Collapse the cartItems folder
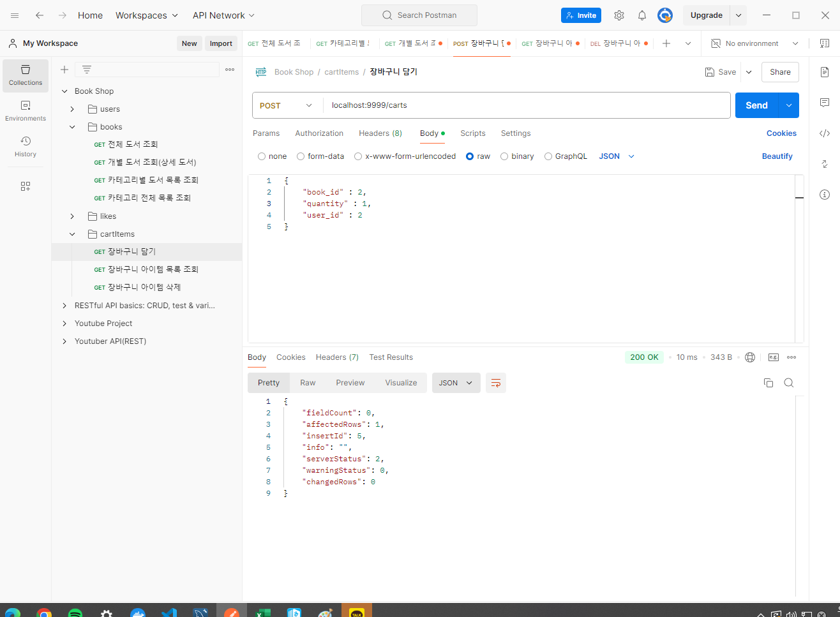 [72, 234]
